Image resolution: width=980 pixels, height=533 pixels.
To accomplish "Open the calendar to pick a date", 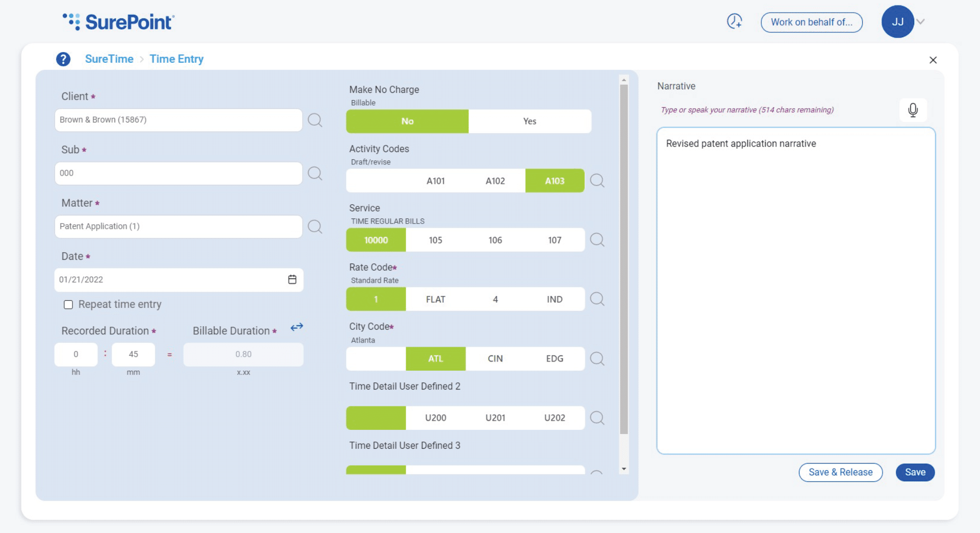I will (x=292, y=279).
